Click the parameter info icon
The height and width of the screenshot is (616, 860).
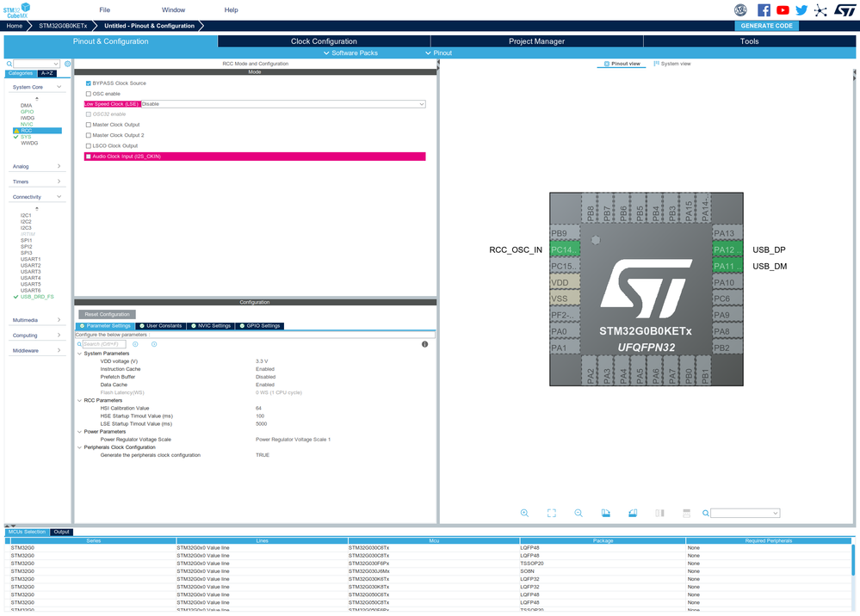(424, 344)
